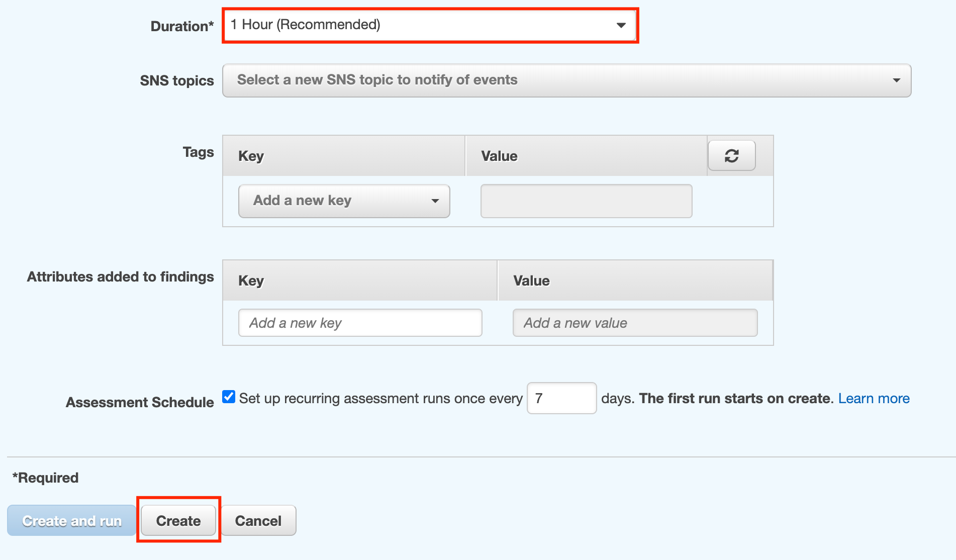956x560 pixels.
Task: Open the Learn more link
Action: coord(874,398)
